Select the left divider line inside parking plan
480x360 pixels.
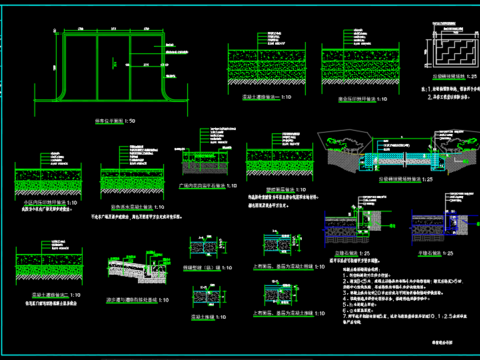(97, 67)
